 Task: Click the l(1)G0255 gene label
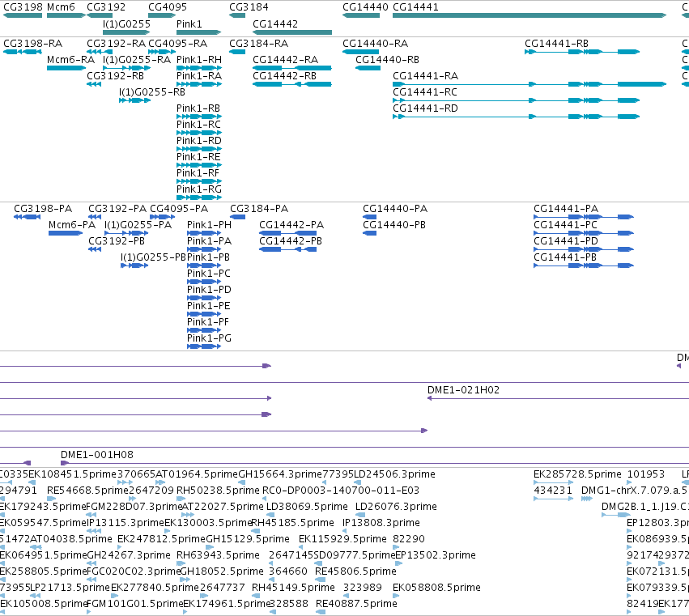126,24
